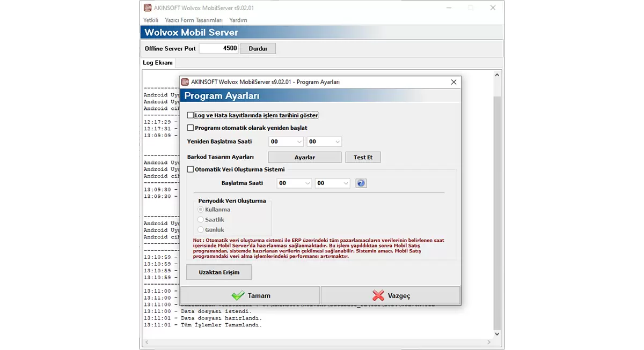The width and height of the screenshot is (644, 350).
Task: Open Uzaktan Erişim settings
Action: [x=219, y=272]
